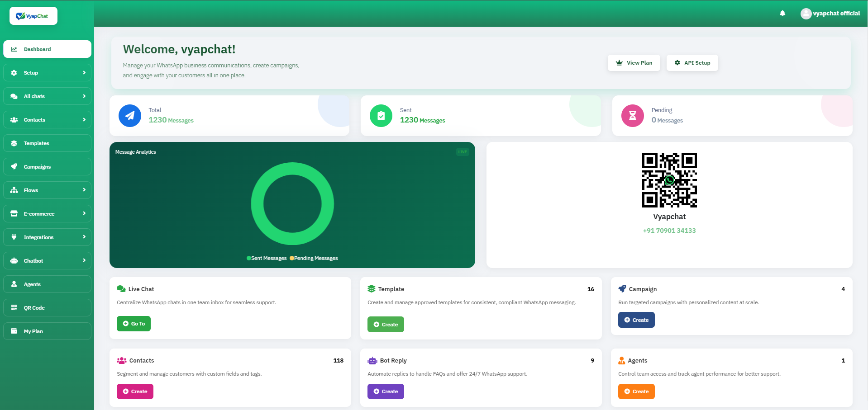Click the Bot Reply robot icon

[x=372, y=361]
